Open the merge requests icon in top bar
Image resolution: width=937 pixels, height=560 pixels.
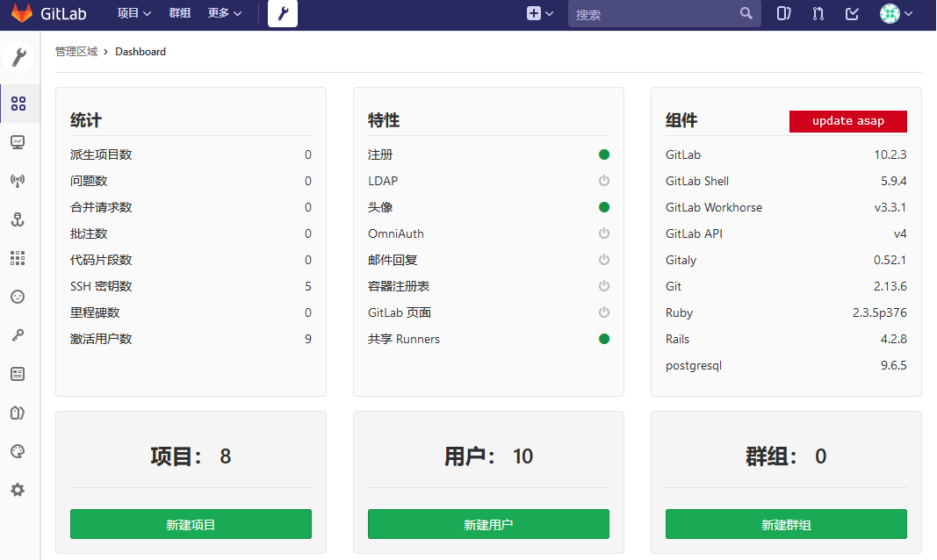[818, 13]
